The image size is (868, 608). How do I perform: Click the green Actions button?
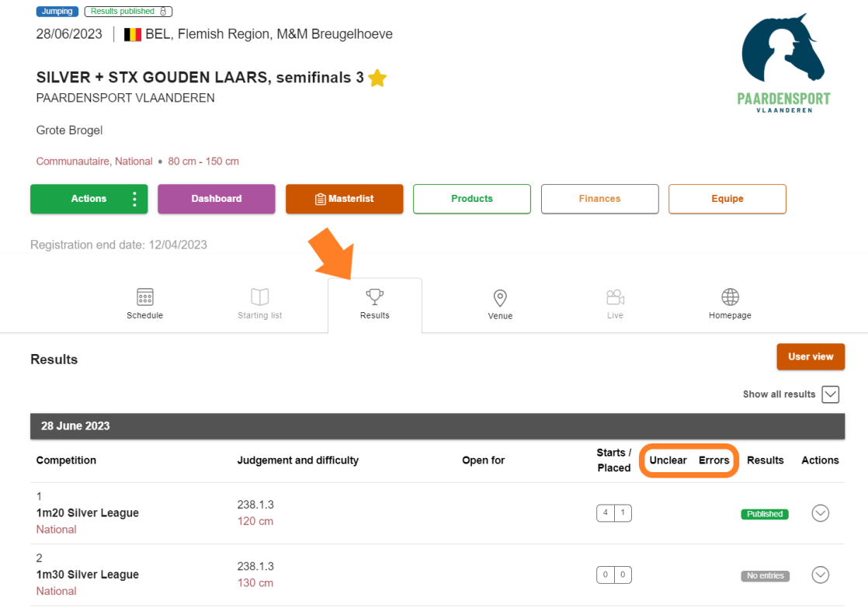(x=89, y=199)
